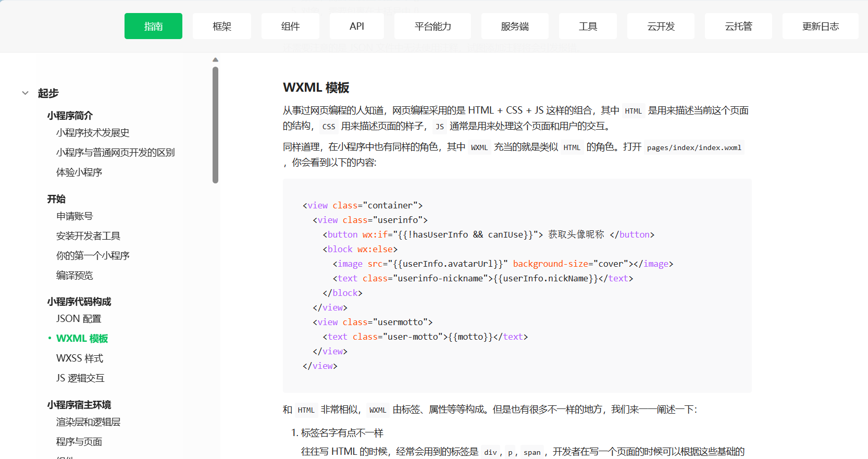The height and width of the screenshot is (459, 868).
Task: Open the 编译预览 sidebar link
Action: tap(75, 276)
